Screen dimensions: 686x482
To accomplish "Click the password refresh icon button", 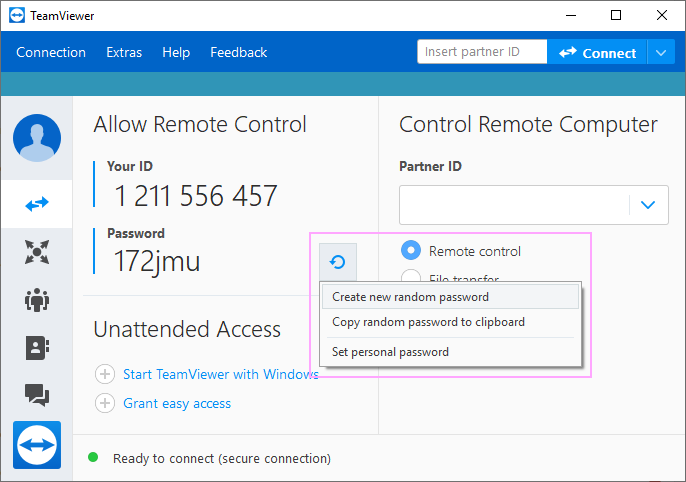I will 337,262.
